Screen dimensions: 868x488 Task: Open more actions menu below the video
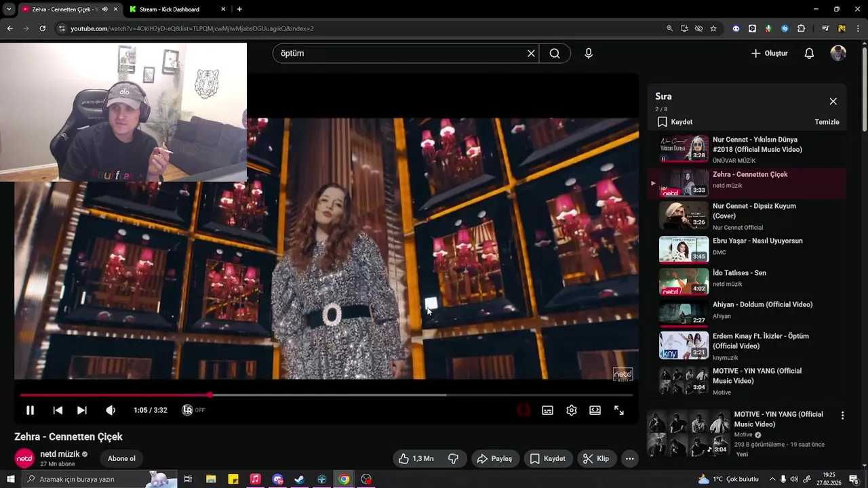click(x=630, y=459)
